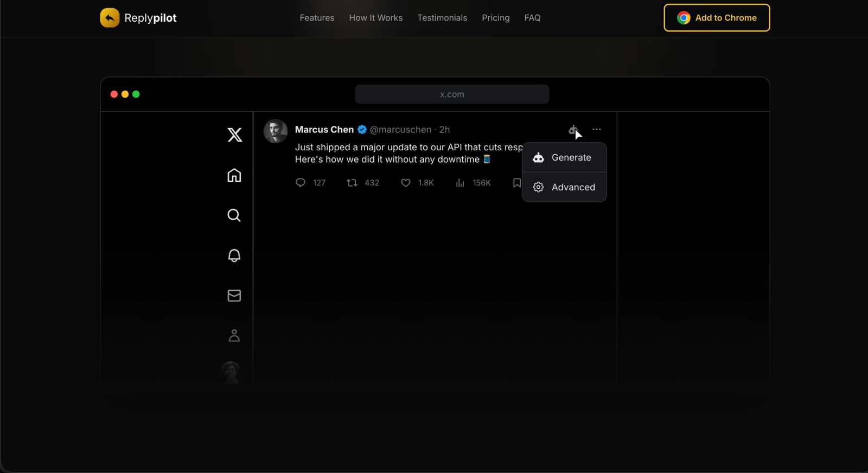Bookmark the tweet
The width and height of the screenshot is (868, 473).
point(517,183)
